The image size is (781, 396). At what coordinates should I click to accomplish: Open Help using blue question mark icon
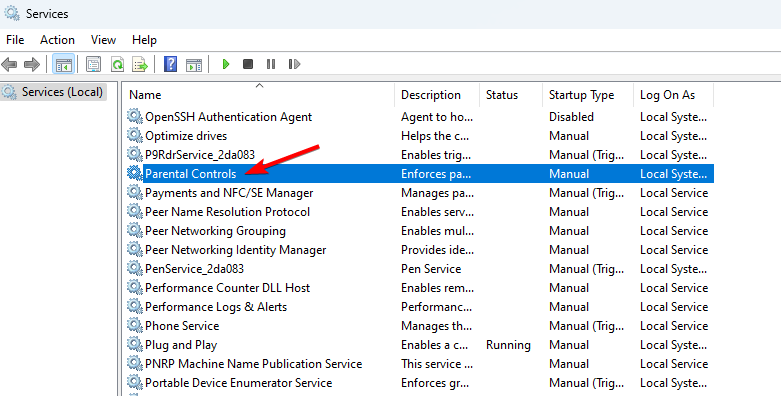click(x=170, y=64)
